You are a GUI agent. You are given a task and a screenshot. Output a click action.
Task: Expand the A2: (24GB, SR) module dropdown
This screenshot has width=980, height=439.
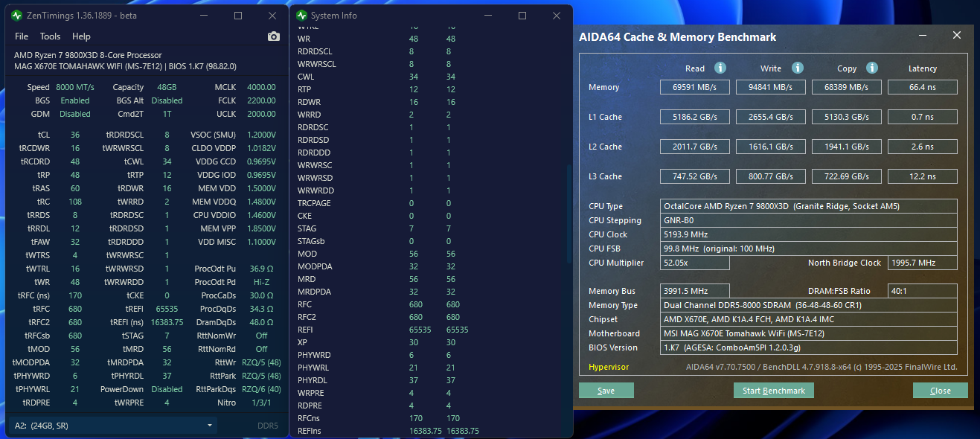pyautogui.click(x=113, y=426)
